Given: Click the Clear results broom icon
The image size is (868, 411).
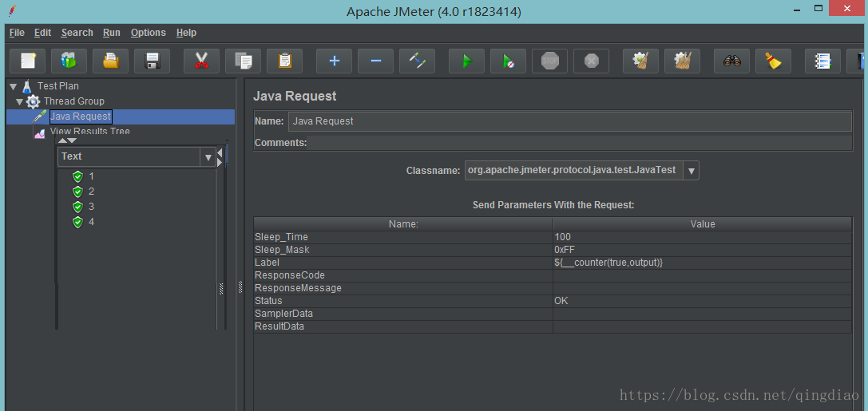Looking at the screenshot, I should pos(640,61).
